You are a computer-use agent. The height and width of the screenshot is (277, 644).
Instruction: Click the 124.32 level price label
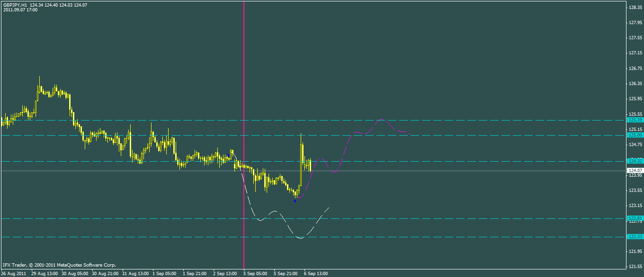pyautogui.click(x=635, y=161)
